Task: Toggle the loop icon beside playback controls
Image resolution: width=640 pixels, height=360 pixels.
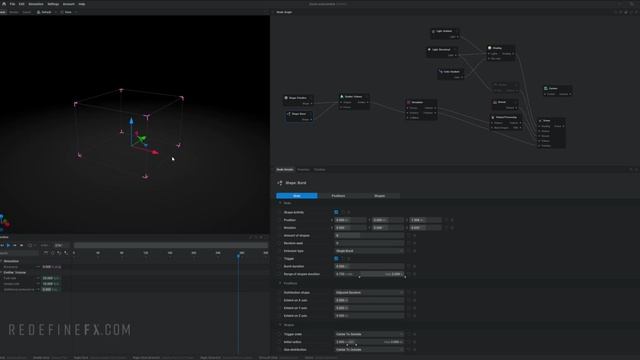Action: (29, 245)
